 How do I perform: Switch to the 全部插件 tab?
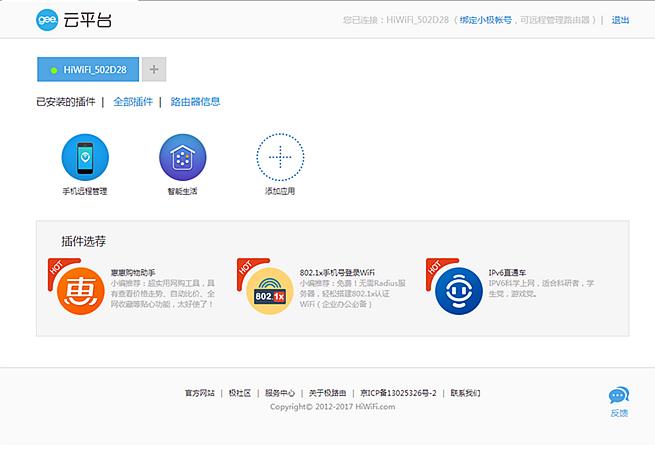coord(133,101)
